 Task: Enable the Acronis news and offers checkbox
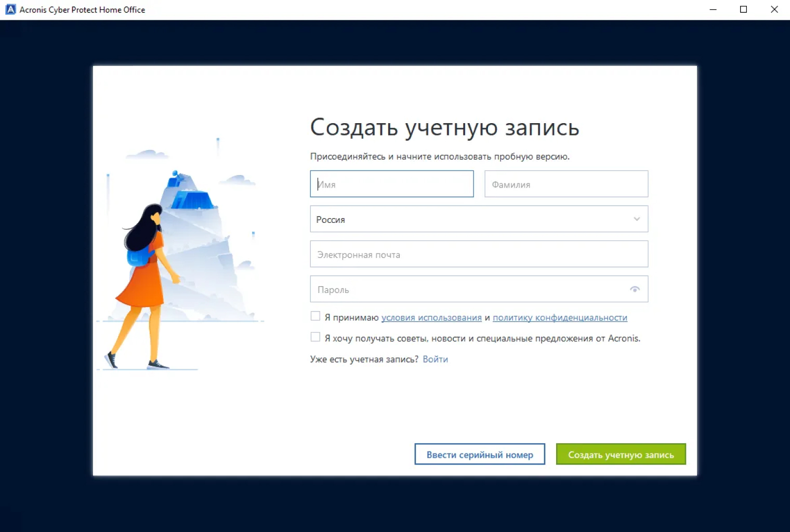(x=315, y=337)
